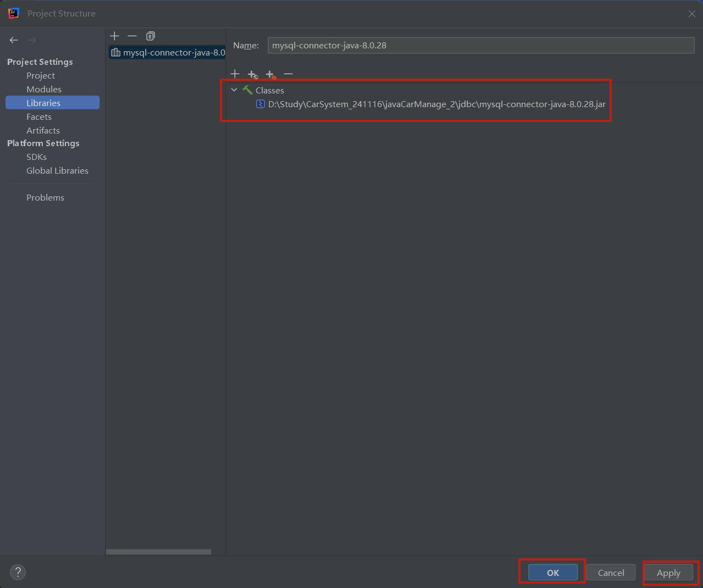Screen dimensions: 703x588
Task: Click inside the Name input field
Action: pos(480,45)
